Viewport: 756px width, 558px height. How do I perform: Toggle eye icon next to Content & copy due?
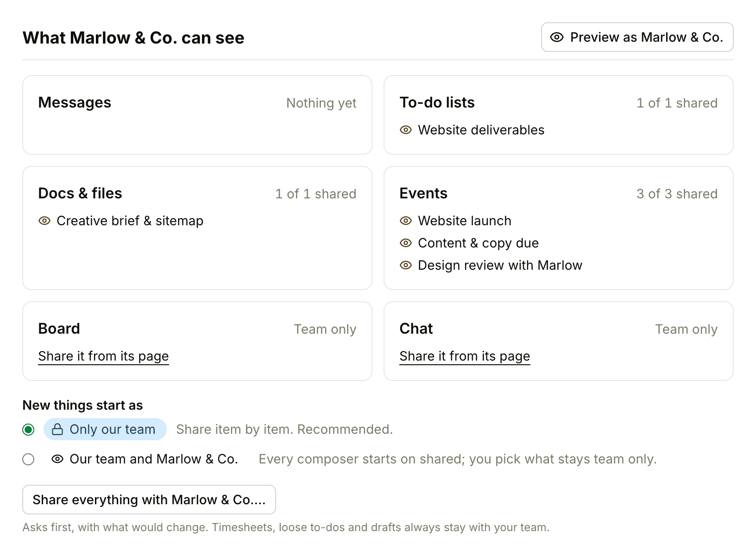coord(406,243)
